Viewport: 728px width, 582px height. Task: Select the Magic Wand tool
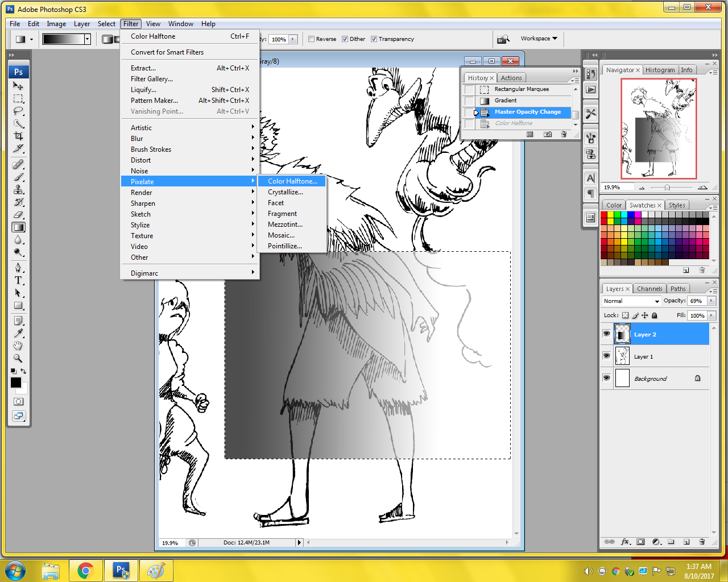pos(18,123)
